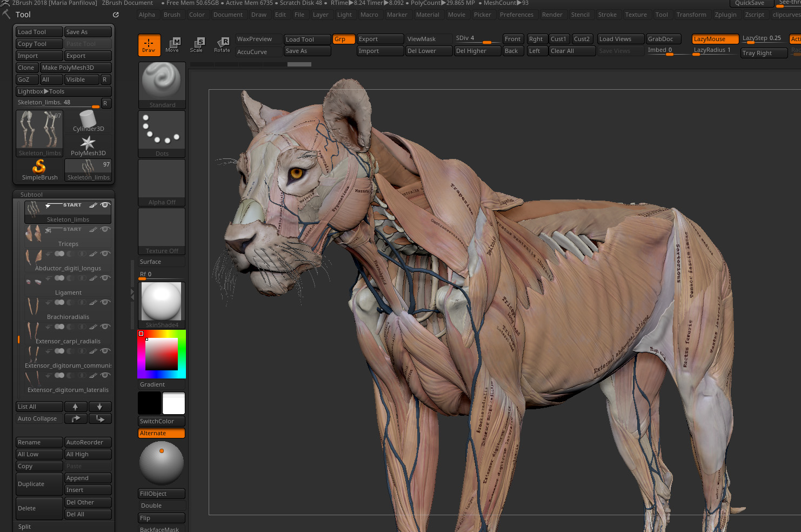
Task: Open the Alpha menu
Action: (x=146, y=15)
